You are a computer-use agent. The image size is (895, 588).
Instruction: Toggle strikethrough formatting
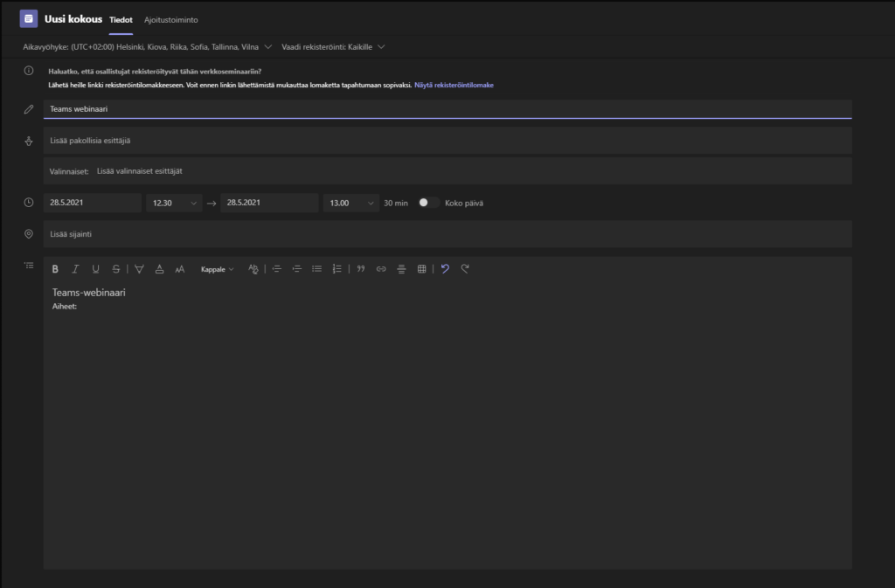(x=116, y=269)
